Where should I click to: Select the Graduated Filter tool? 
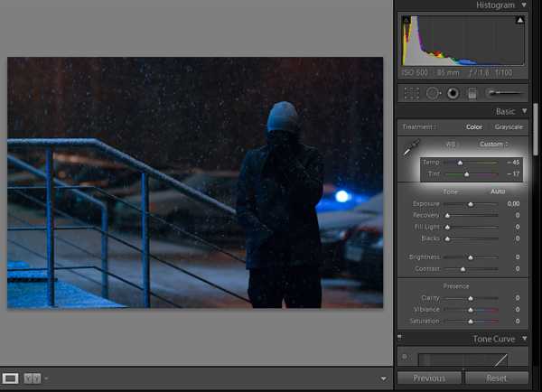coord(472,93)
